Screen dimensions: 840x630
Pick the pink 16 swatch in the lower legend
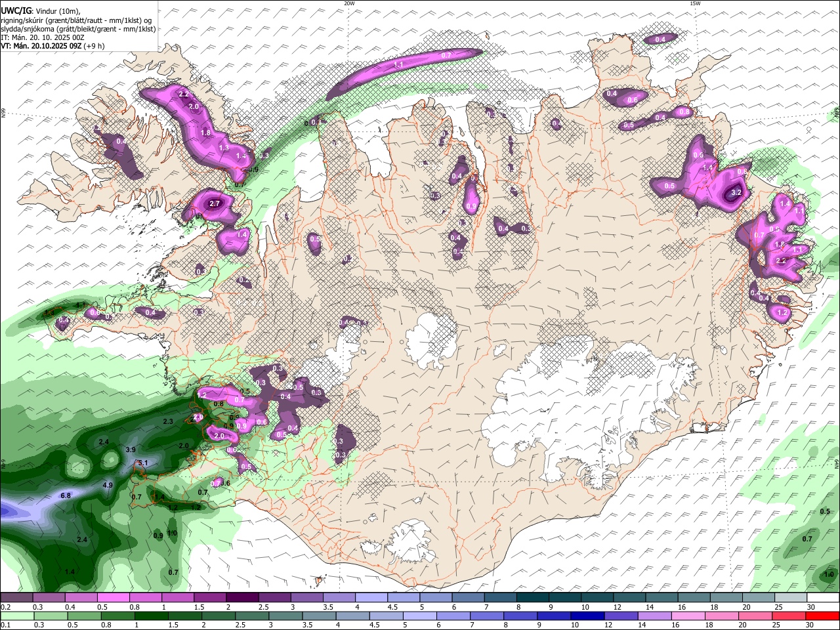pos(688,616)
